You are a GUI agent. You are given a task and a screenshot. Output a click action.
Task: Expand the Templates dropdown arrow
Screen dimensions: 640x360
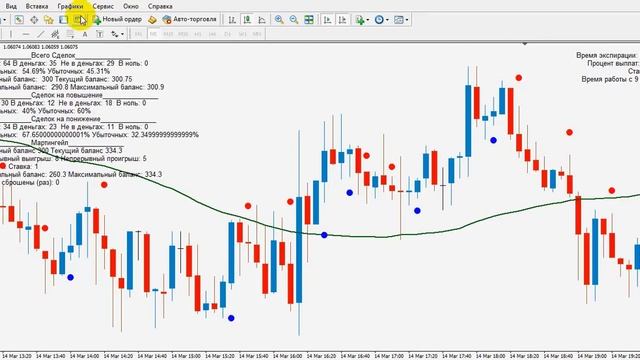pos(407,20)
